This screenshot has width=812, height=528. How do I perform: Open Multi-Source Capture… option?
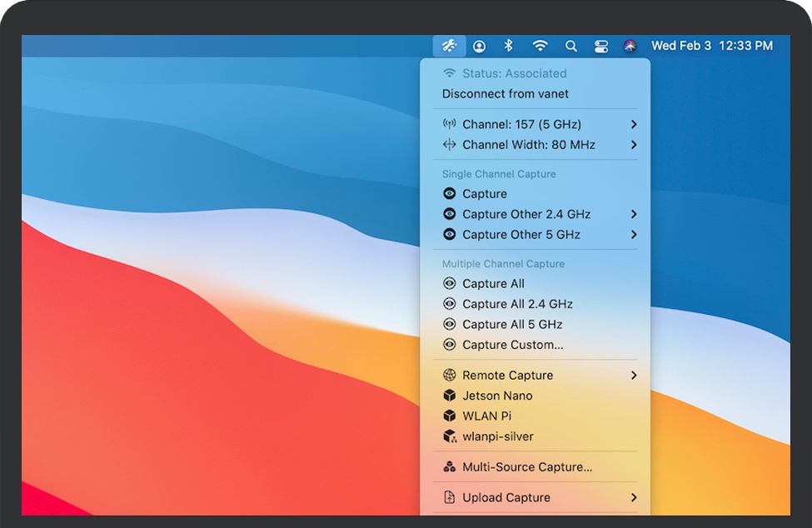click(527, 467)
